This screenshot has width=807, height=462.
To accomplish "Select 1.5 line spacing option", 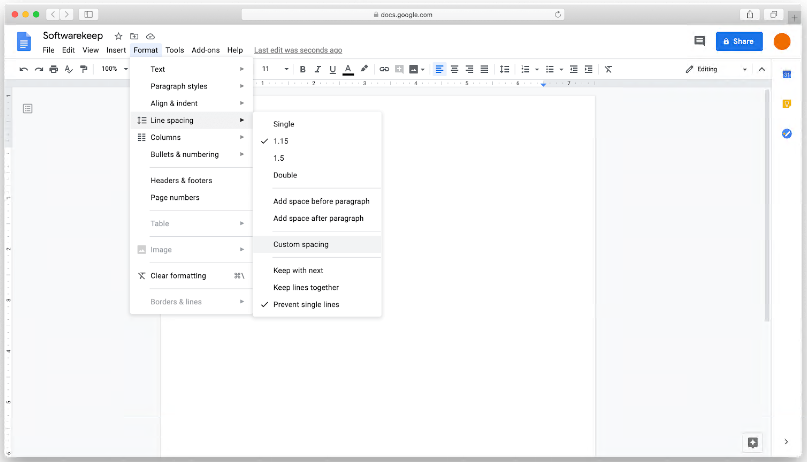I will point(279,158).
